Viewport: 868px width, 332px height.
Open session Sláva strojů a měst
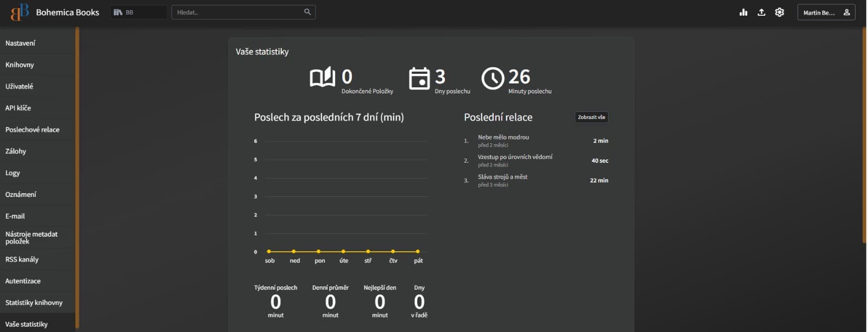(502, 177)
